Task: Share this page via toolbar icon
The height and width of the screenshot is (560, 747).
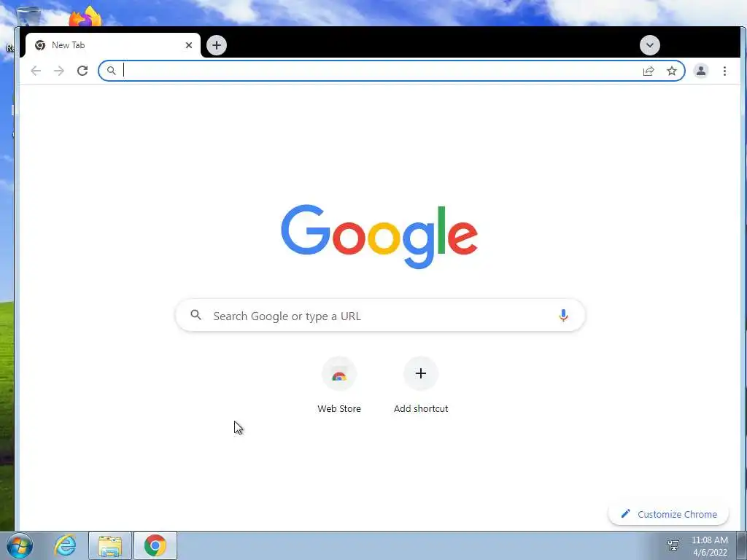Action: [649, 71]
